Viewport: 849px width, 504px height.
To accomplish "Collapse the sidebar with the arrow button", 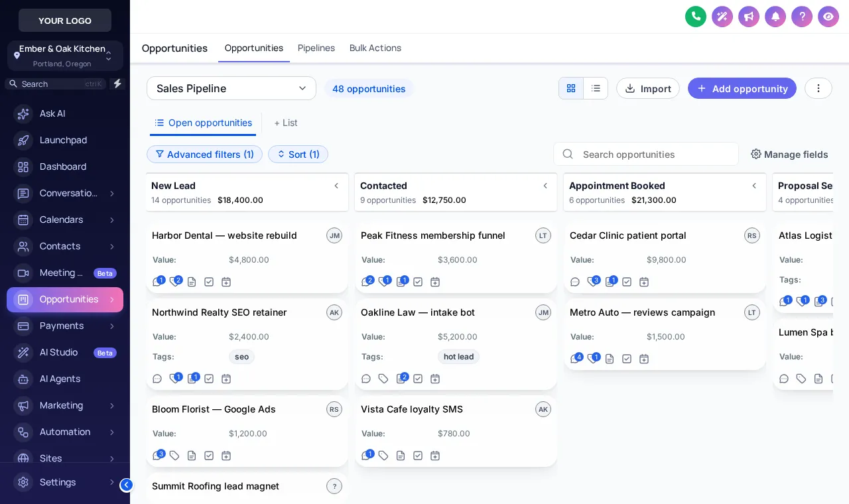I will (x=126, y=485).
